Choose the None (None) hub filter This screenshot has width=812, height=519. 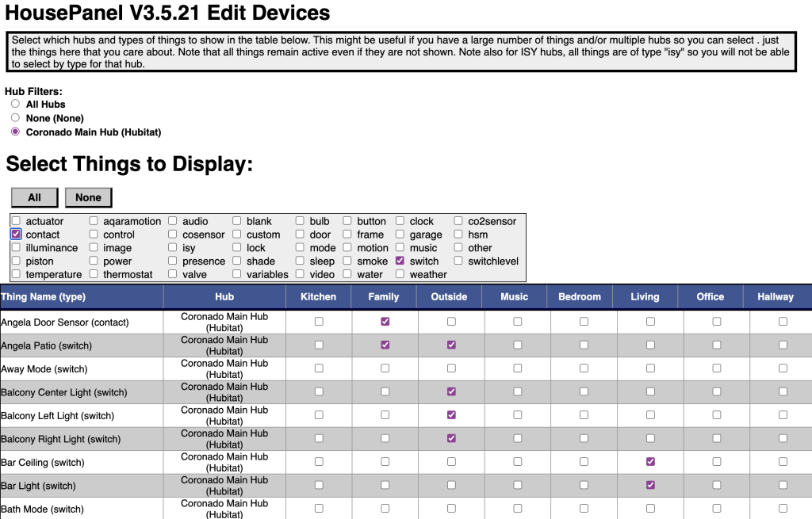tap(15, 117)
